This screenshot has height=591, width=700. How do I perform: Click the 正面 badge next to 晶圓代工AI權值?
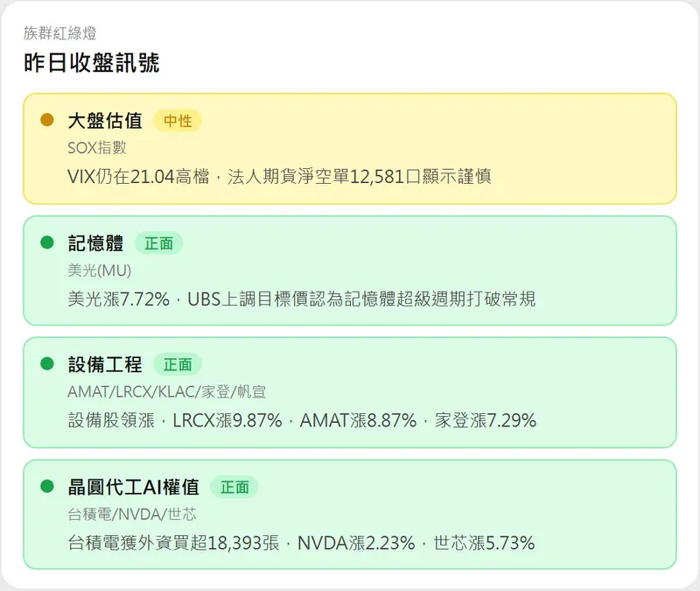point(234,487)
